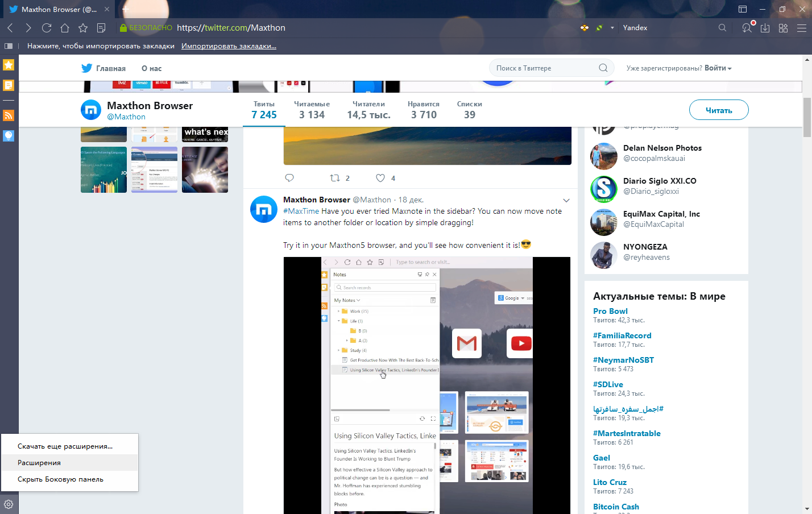Reload the page with refresh icon
The height and width of the screenshot is (514, 812).
(47, 28)
